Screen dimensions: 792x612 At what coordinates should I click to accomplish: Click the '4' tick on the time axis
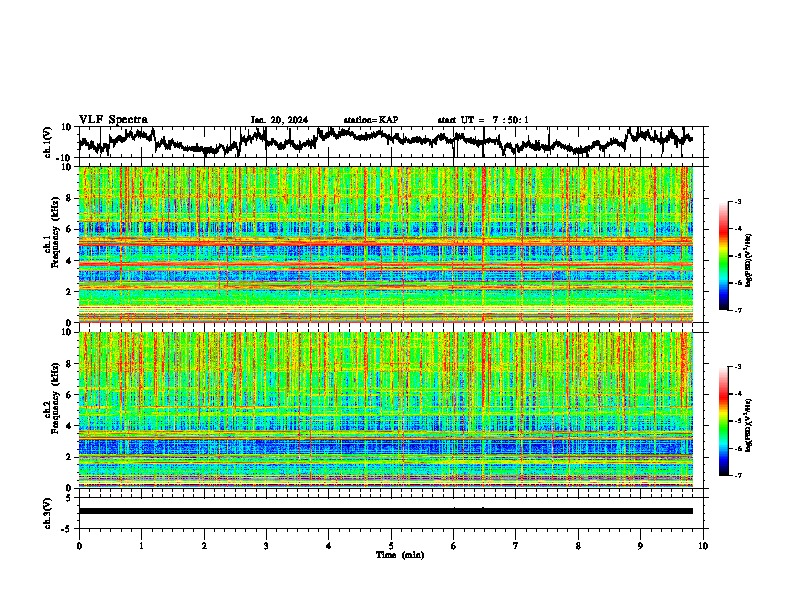tap(329, 546)
